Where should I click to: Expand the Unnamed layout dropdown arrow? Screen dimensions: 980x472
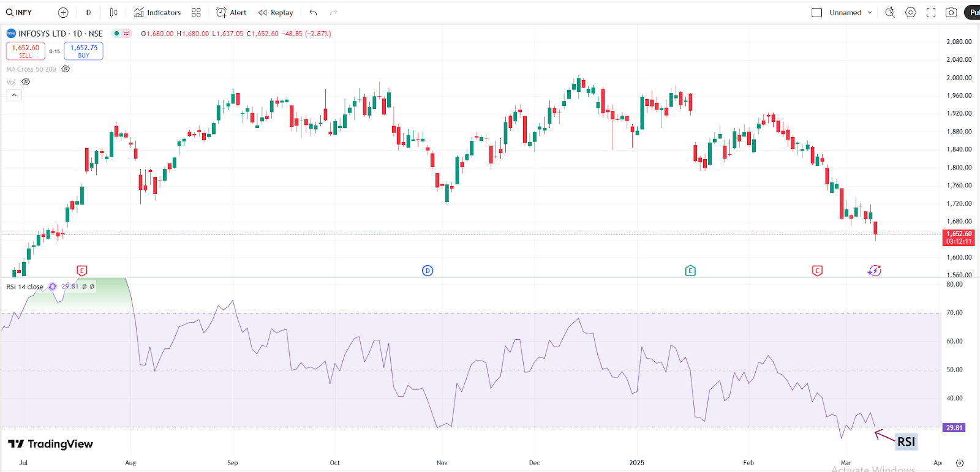click(870, 12)
